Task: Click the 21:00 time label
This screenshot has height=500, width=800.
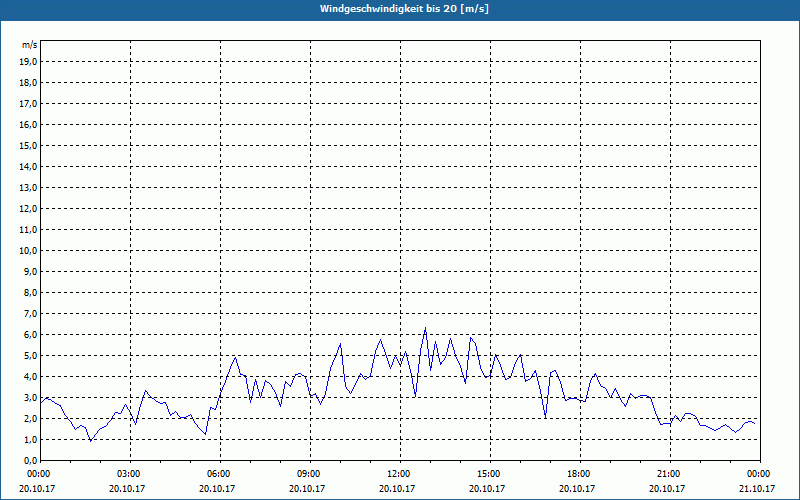Action: (x=670, y=474)
